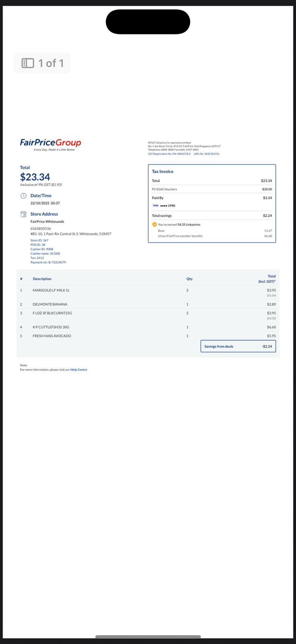This screenshot has height=644, width=296.
Task: Select item 'MARIGOLD LF MILK 1L'
Action: [51, 290]
